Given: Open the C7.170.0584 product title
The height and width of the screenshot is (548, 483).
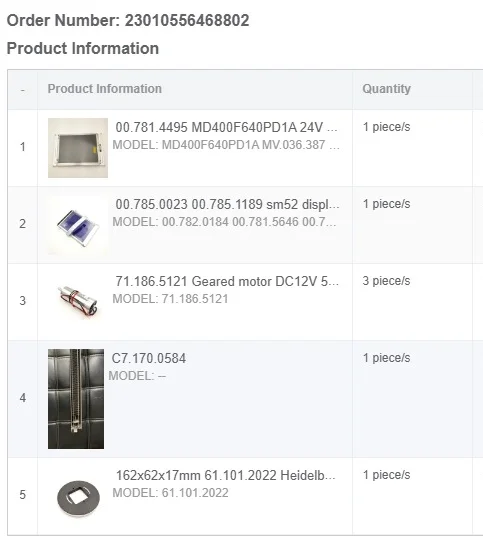Looking at the screenshot, I should (149, 358).
